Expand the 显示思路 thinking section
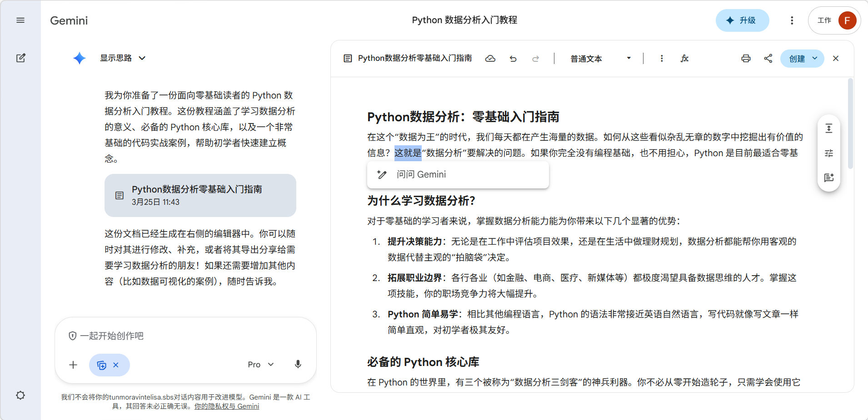The image size is (868, 420). (x=123, y=58)
